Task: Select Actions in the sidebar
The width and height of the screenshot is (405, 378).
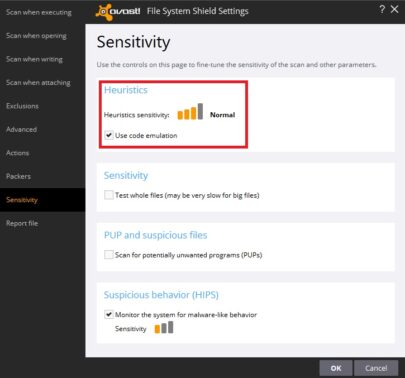Action: (17, 153)
